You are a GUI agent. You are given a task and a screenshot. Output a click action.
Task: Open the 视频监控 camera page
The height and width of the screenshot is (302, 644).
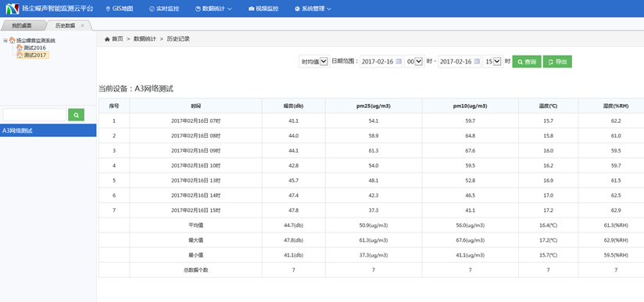tap(263, 9)
